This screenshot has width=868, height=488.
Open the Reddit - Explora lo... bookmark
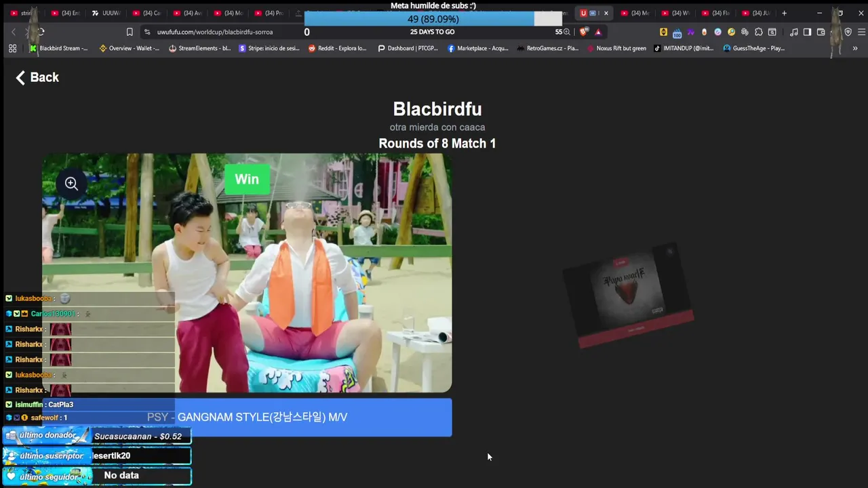coord(337,48)
